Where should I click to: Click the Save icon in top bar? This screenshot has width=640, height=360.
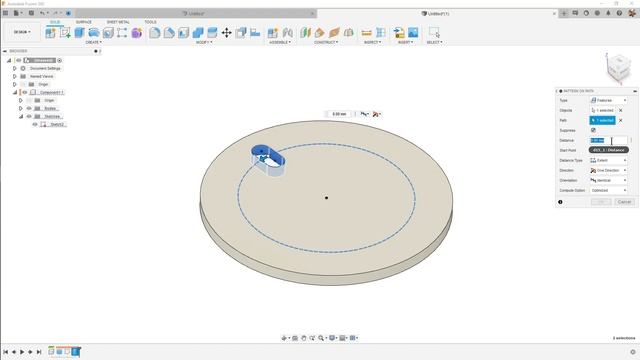tap(31, 13)
